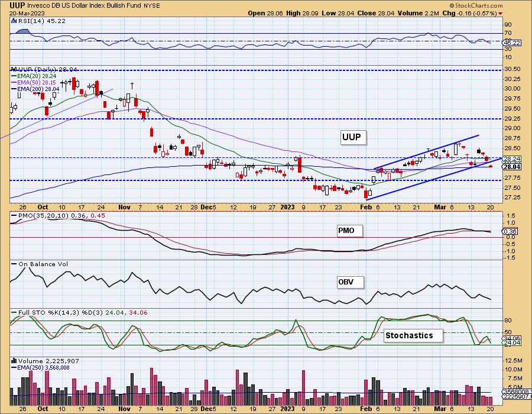Screen dimensions: 532x414
Task: Click the Volume 2,225,907 legend text
Action: click(x=48, y=361)
